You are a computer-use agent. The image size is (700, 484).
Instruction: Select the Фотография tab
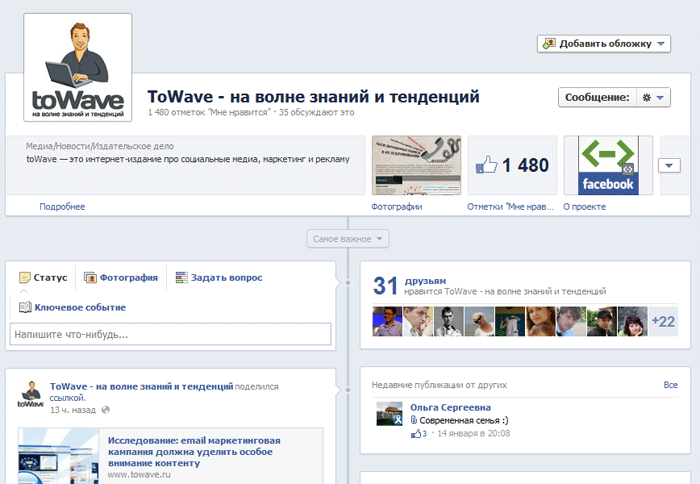[121, 278]
